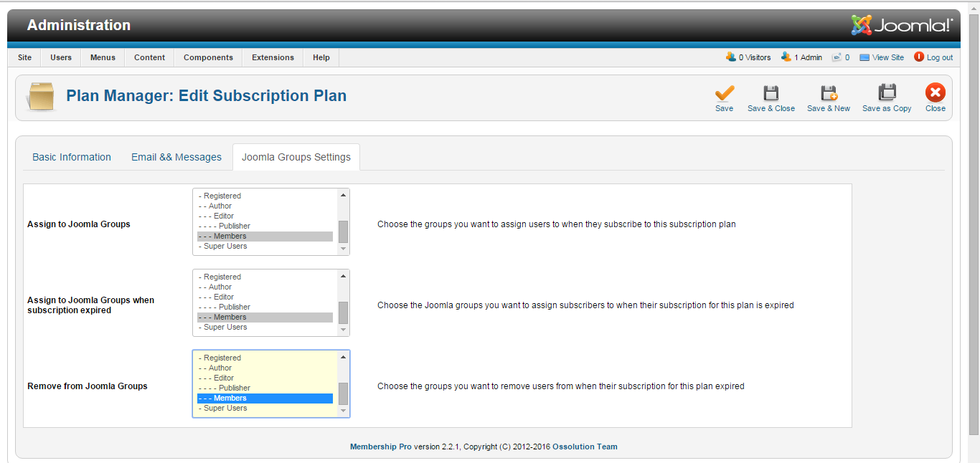Switch to the Basic Information tab
980x463 pixels.
(x=72, y=157)
